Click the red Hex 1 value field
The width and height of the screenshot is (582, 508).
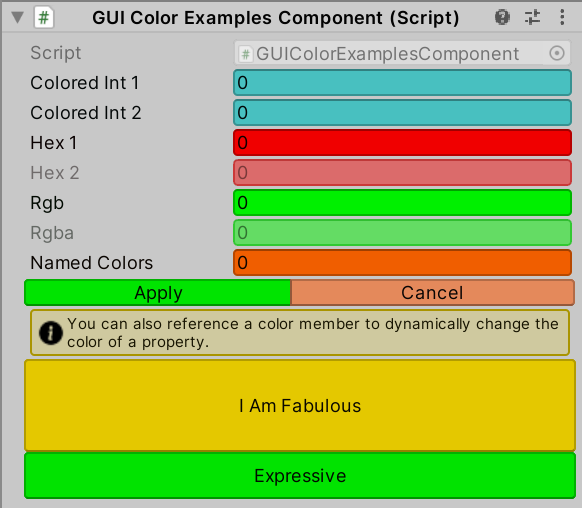[402, 143]
